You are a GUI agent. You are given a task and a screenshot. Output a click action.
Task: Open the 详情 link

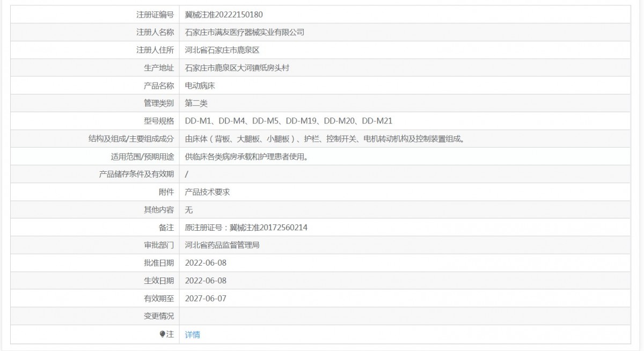192,334
